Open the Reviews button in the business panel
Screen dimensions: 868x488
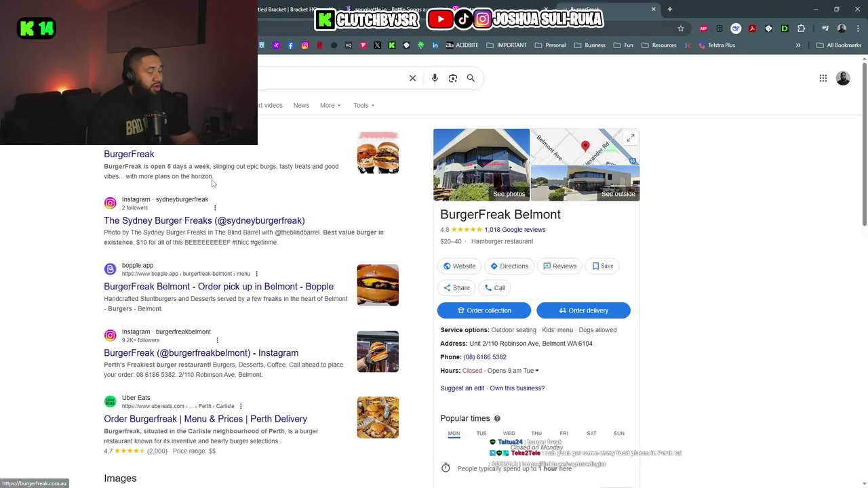[559, 266]
